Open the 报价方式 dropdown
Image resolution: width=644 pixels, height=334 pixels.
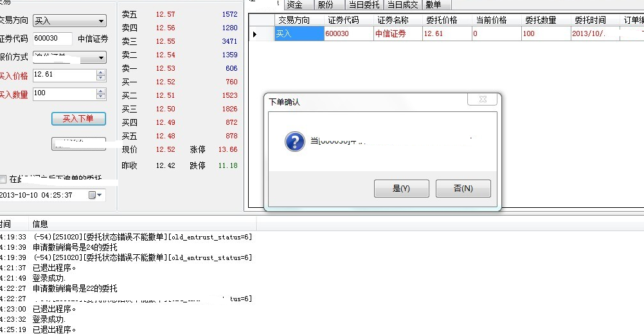tap(101, 58)
